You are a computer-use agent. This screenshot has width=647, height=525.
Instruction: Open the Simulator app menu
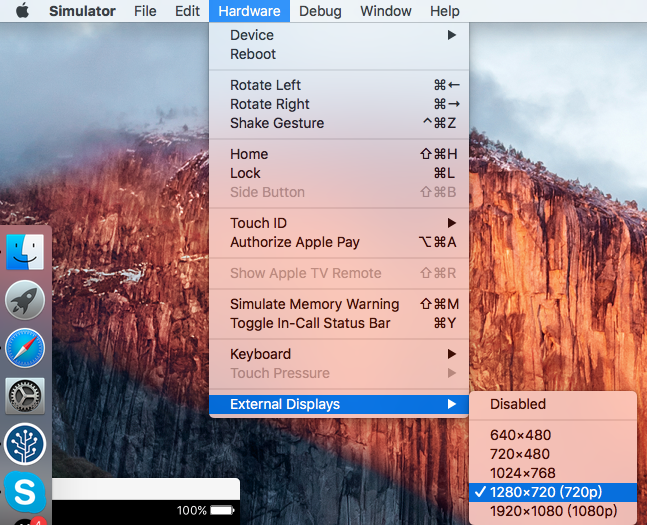click(x=82, y=11)
